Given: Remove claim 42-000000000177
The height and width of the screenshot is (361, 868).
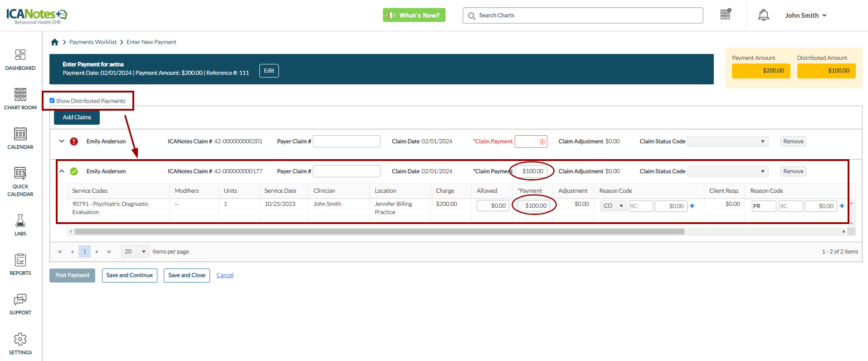Looking at the screenshot, I should (x=793, y=171).
